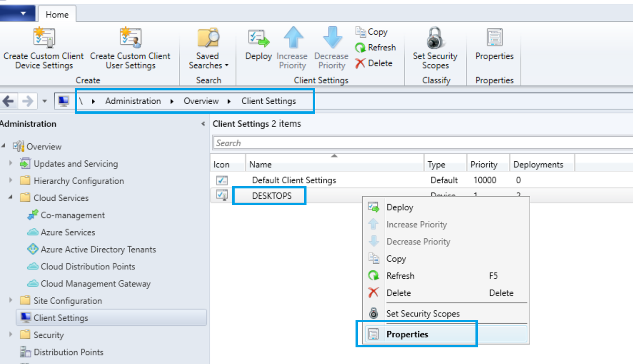Screen dimensions: 633x364
Task: Click Properties icon in the ribbon
Action: pyautogui.click(x=495, y=39)
